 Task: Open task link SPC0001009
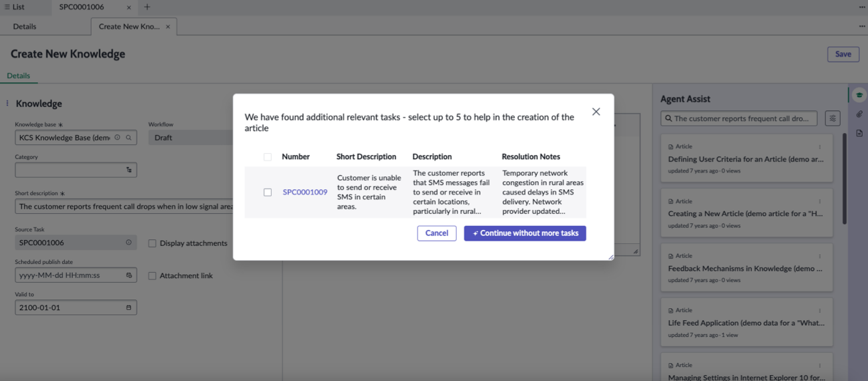pyautogui.click(x=305, y=192)
